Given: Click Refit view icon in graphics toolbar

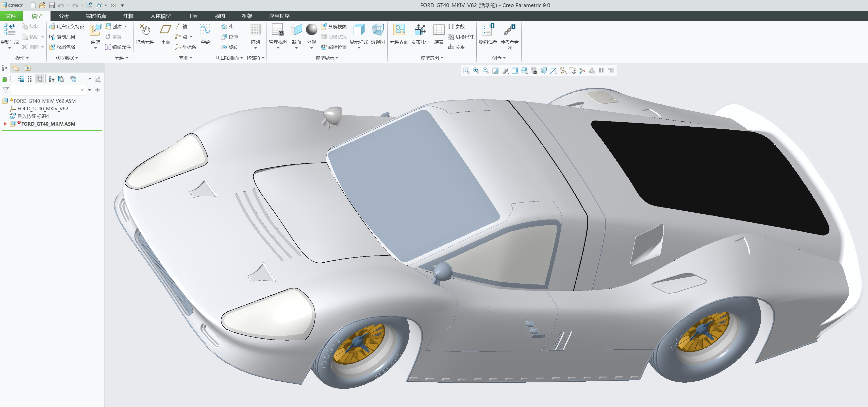Looking at the screenshot, I should click(466, 71).
